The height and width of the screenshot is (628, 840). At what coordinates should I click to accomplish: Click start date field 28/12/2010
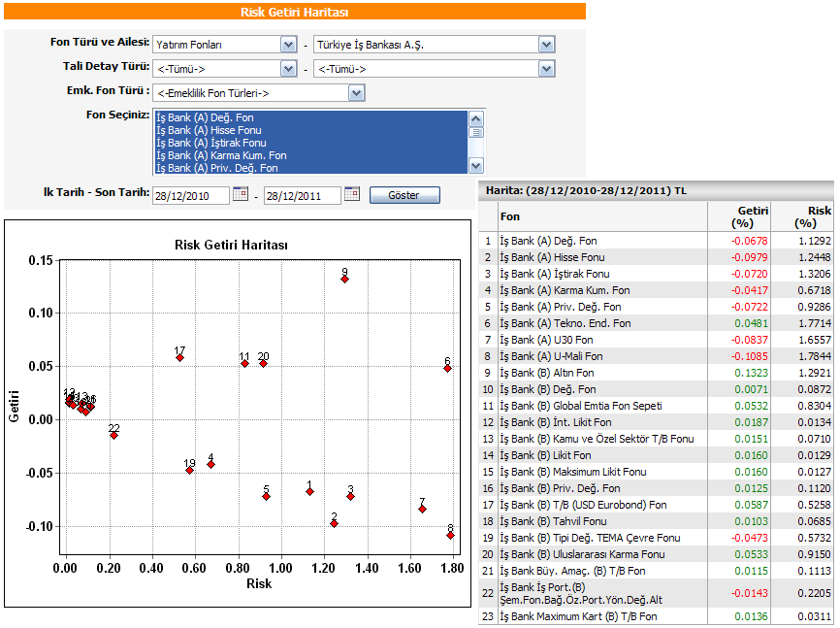(x=191, y=196)
